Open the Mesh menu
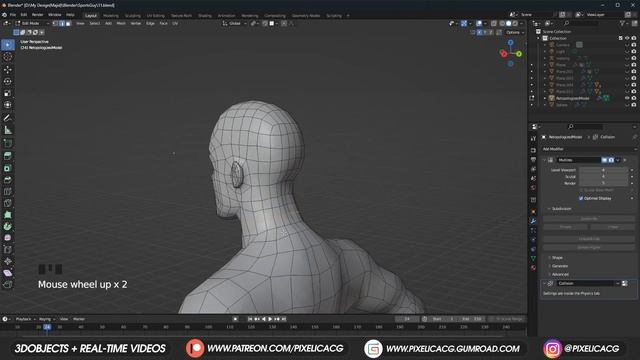 point(121,24)
